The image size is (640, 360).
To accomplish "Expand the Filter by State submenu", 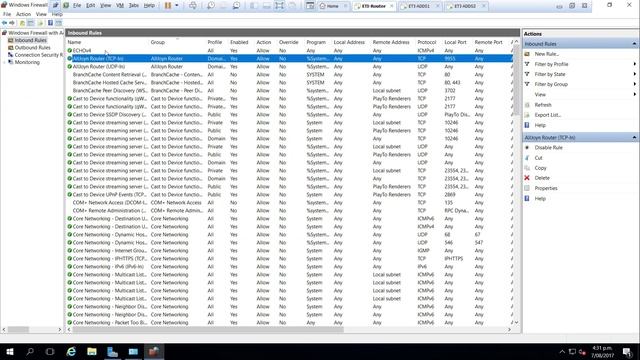I will (x=634, y=74).
